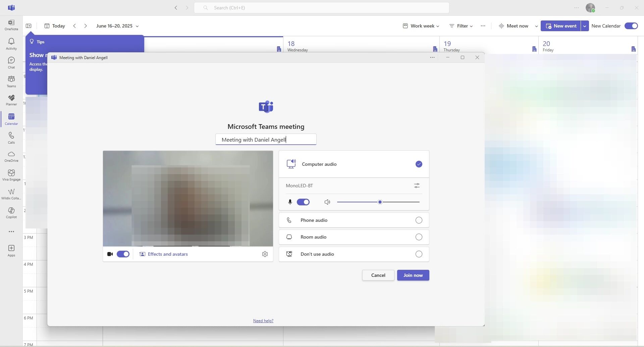Open the Need help? link
Viewport: 644px width, 347px height.
263,321
